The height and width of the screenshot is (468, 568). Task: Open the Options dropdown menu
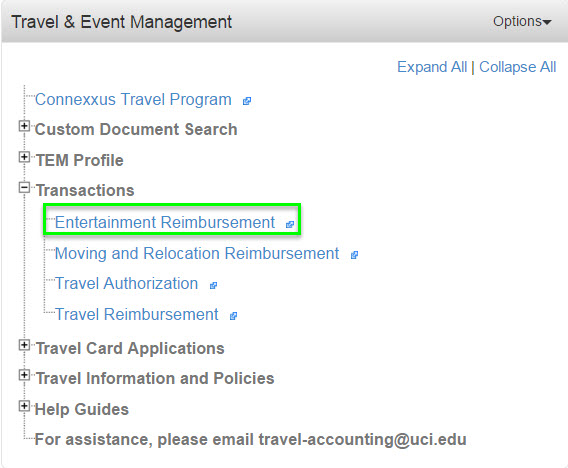click(522, 21)
